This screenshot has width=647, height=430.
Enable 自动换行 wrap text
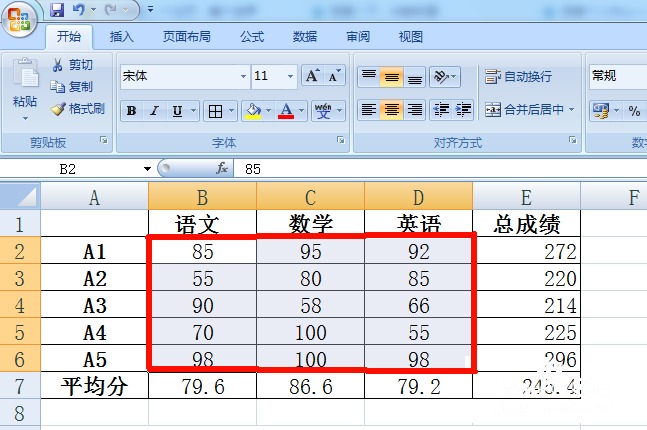coord(518,77)
